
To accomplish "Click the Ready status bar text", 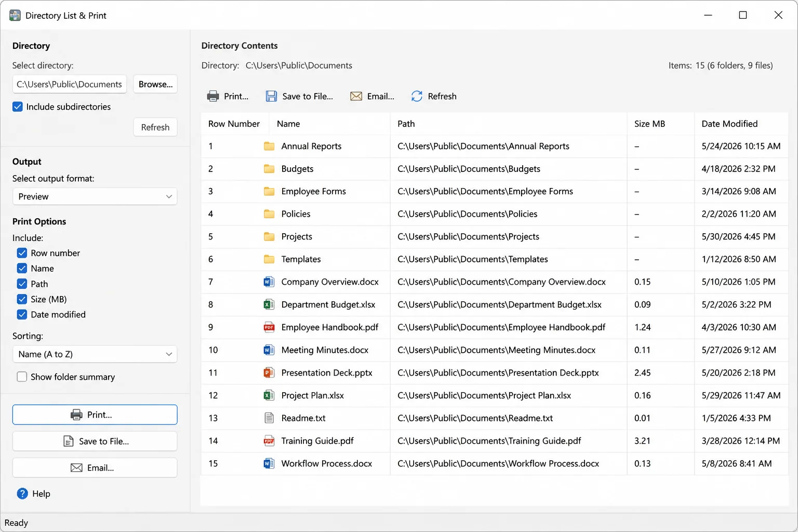I will [x=16, y=523].
